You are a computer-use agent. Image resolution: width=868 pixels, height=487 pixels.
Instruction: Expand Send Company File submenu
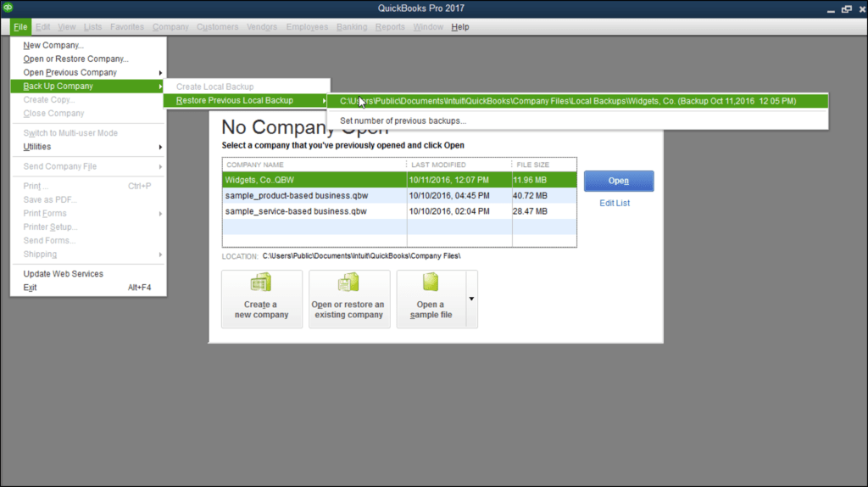click(x=88, y=166)
